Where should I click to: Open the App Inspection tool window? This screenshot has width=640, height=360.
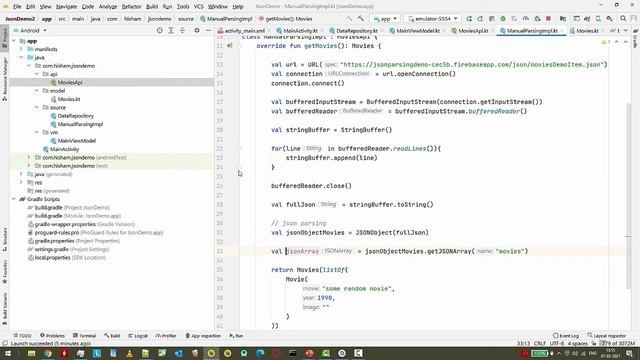(x=203, y=336)
